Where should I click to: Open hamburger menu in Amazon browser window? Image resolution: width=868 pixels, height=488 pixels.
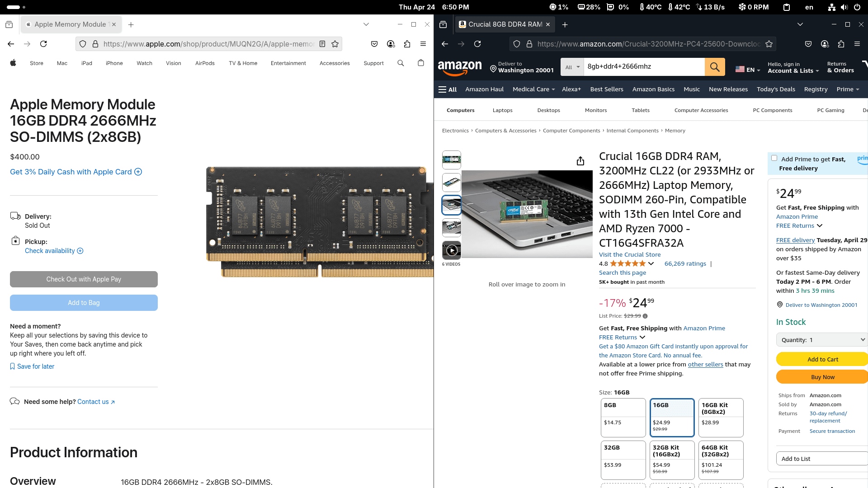click(x=857, y=44)
